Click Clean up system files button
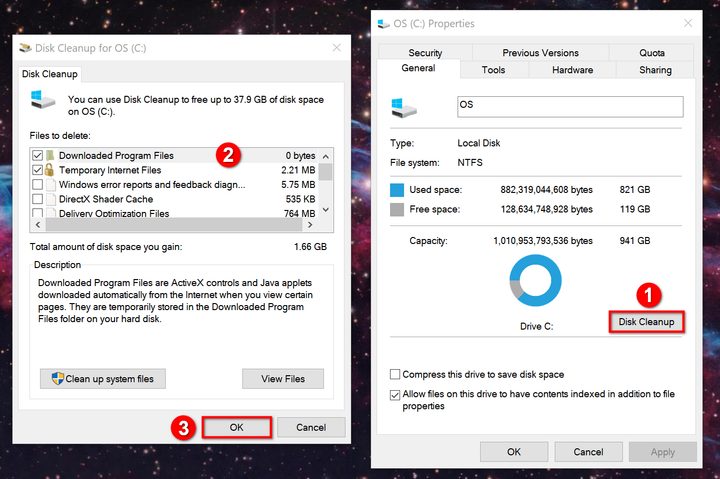Image resolution: width=720 pixels, height=479 pixels. 103,379
